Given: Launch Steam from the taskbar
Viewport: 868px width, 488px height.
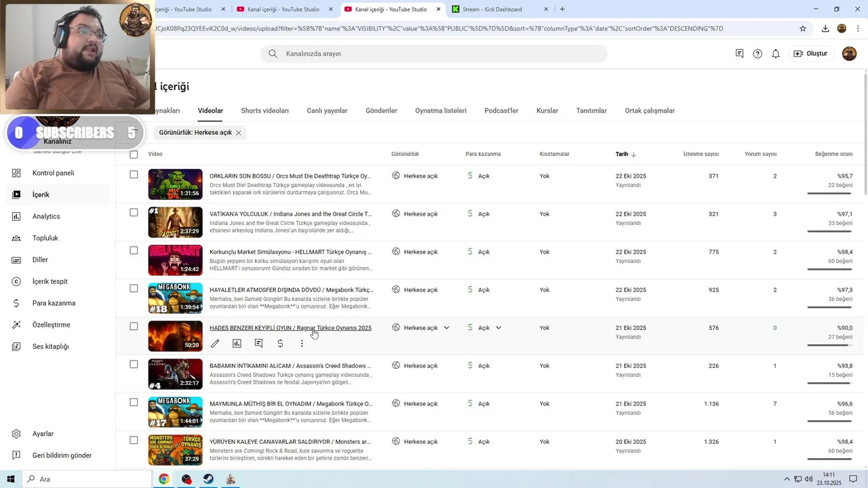Looking at the screenshot, I should [x=208, y=479].
